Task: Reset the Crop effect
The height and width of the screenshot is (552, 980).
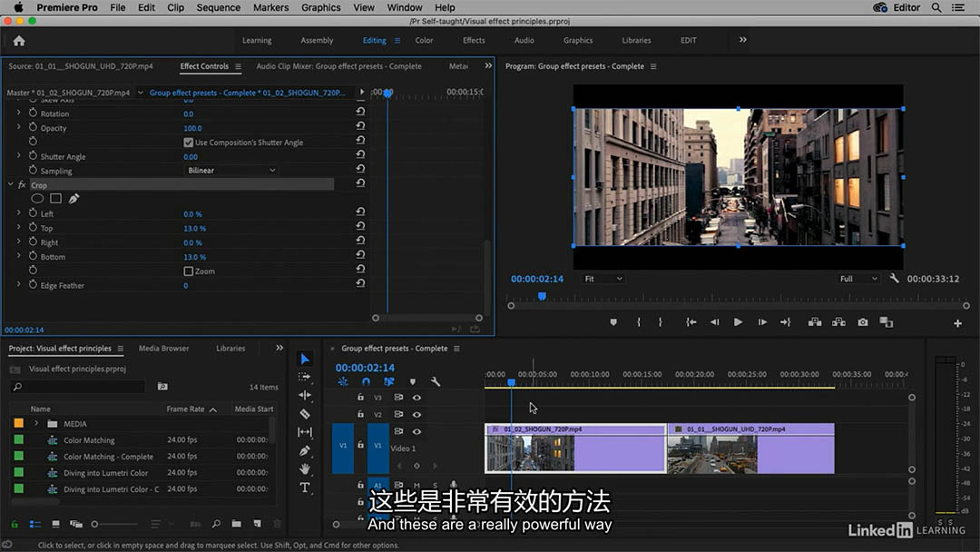Action: pyautogui.click(x=360, y=183)
